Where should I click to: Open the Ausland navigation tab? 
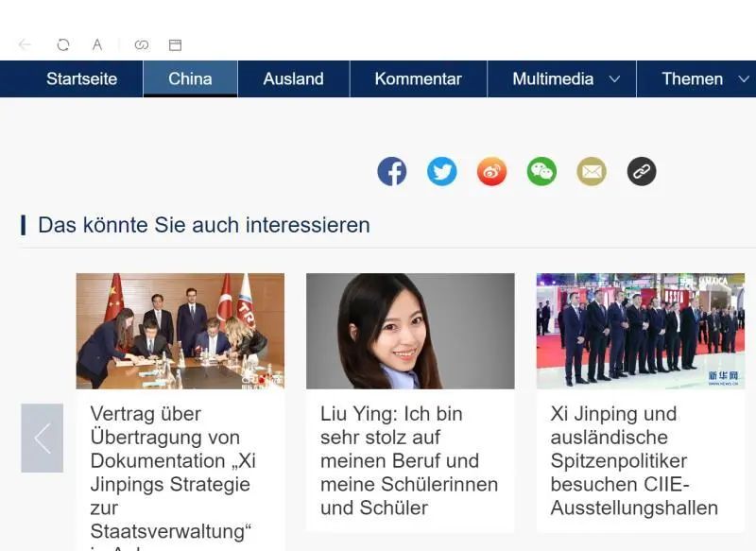(x=294, y=78)
